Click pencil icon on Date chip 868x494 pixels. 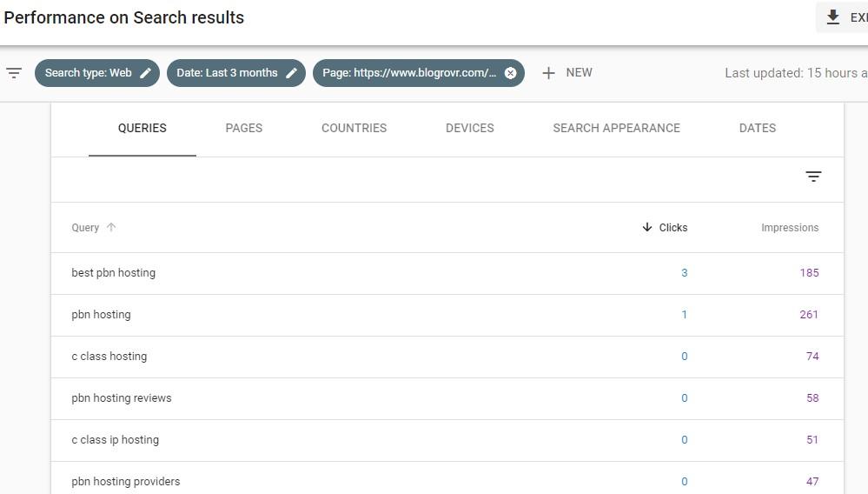coord(292,73)
